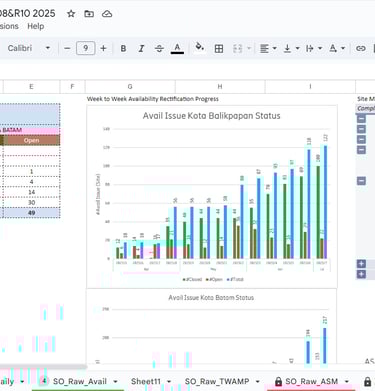The height and width of the screenshot is (391, 375).
Task: Open the Calibri font dropdown
Action: (x=29, y=48)
